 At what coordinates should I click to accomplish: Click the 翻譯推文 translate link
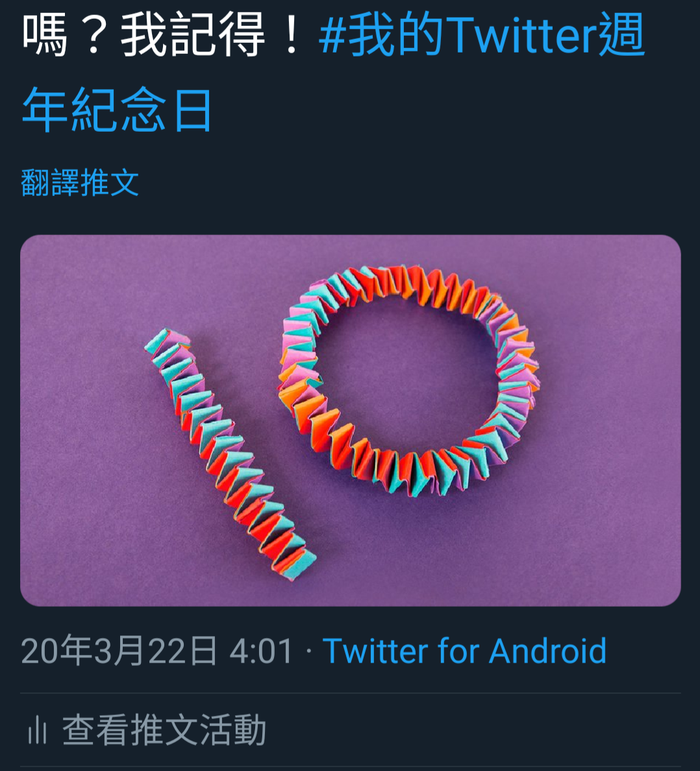tap(80, 182)
